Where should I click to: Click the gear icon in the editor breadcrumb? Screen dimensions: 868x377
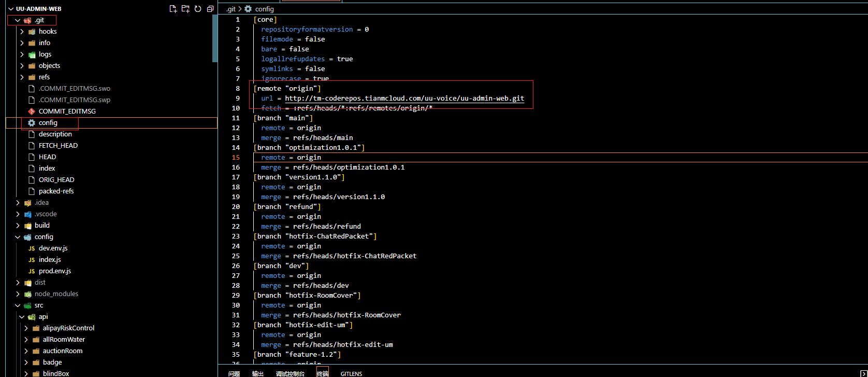(x=248, y=9)
